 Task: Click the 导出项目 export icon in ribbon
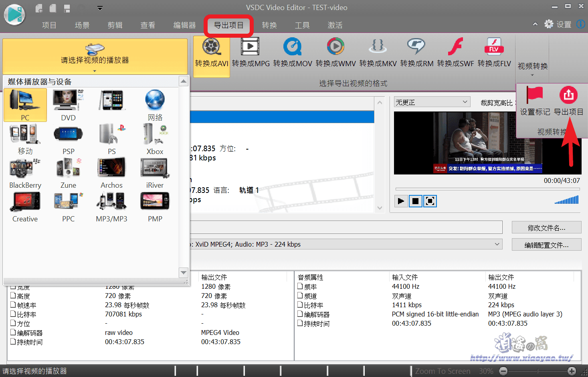[x=568, y=101]
